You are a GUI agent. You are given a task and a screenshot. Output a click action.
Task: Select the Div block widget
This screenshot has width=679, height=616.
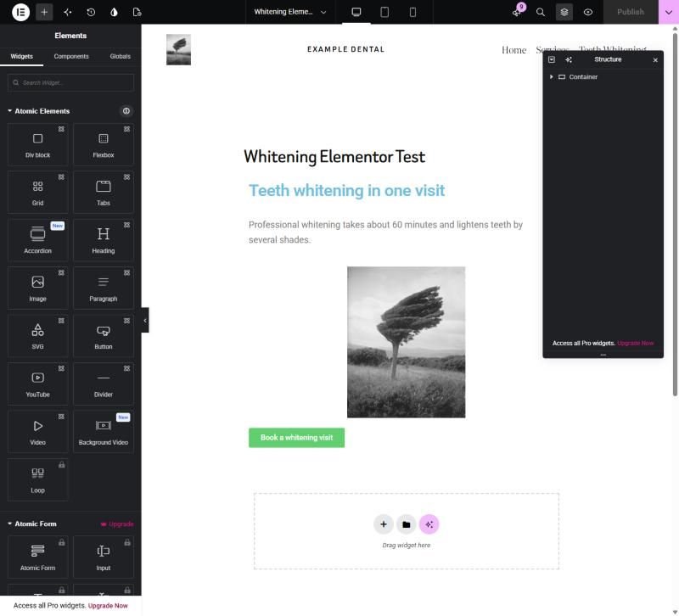pyautogui.click(x=37, y=144)
